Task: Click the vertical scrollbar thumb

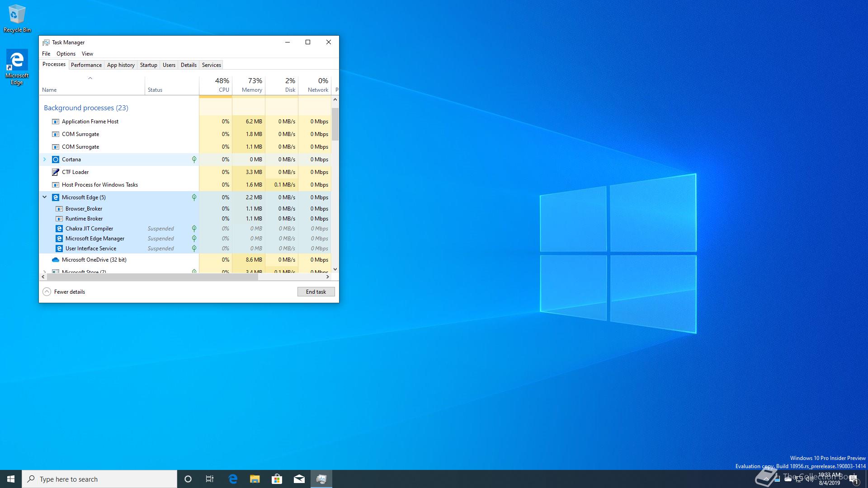Action: [x=335, y=124]
